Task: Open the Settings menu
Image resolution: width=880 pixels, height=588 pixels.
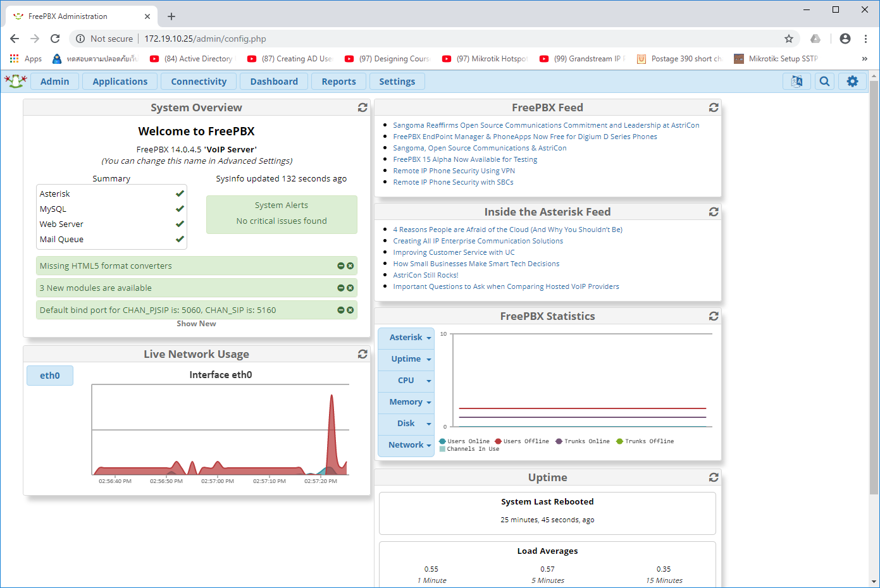Action: [397, 82]
